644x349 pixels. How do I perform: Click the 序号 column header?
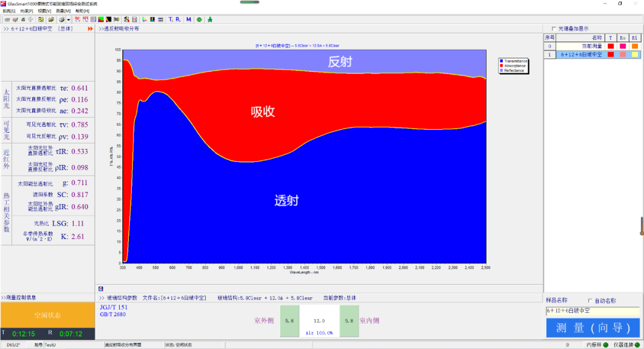coord(550,38)
